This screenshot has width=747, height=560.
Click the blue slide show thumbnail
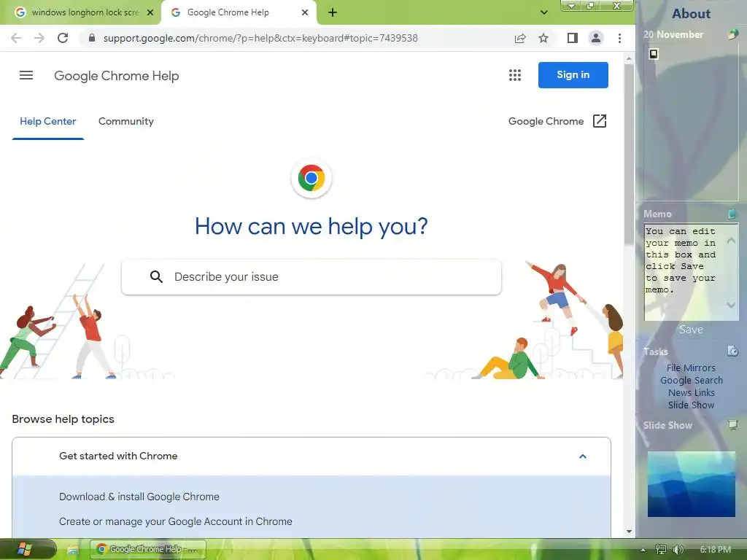pos(692,484)
